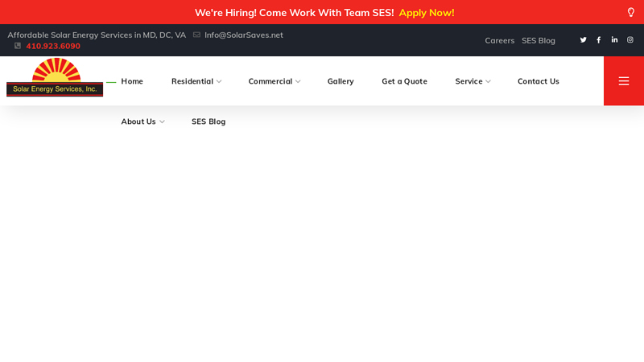This screenshot has height=362, width=644.
Task: Click 'Affordable Solar Energy Services in MD, DC, VA' text
Action: [x=97, y=35]
